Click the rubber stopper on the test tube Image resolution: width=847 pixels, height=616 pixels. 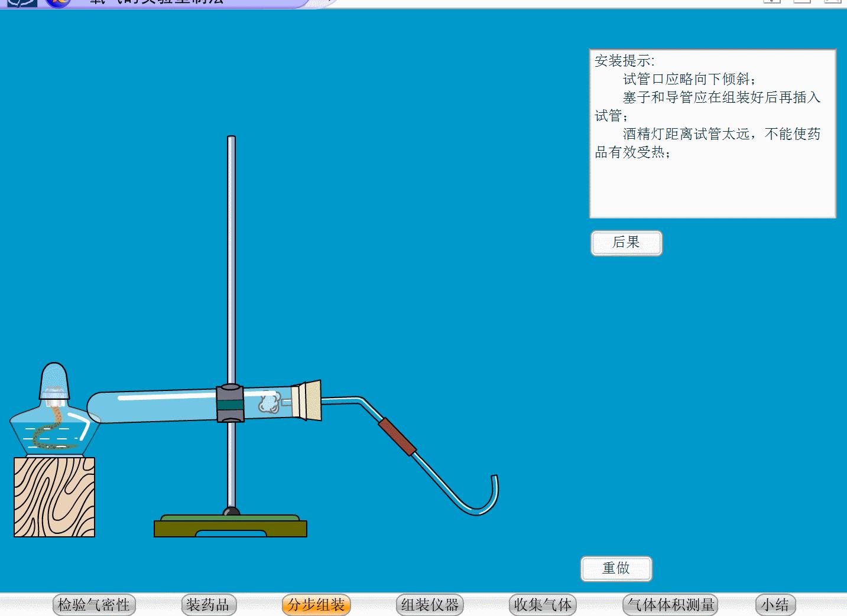click(309, 400)
